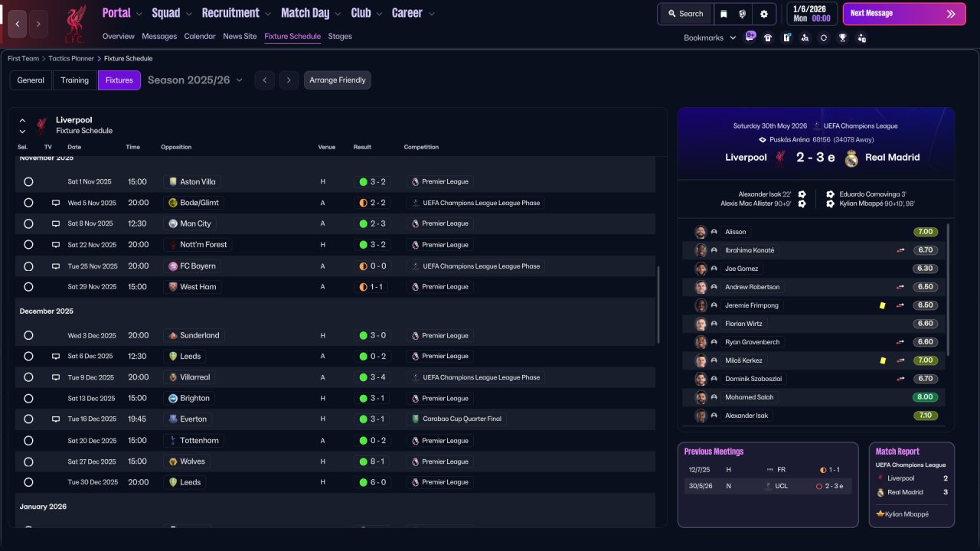Click the Next Message button
The height and width of the screenshot is (551, 980).
pyautogui.click(x=904, y=14)
